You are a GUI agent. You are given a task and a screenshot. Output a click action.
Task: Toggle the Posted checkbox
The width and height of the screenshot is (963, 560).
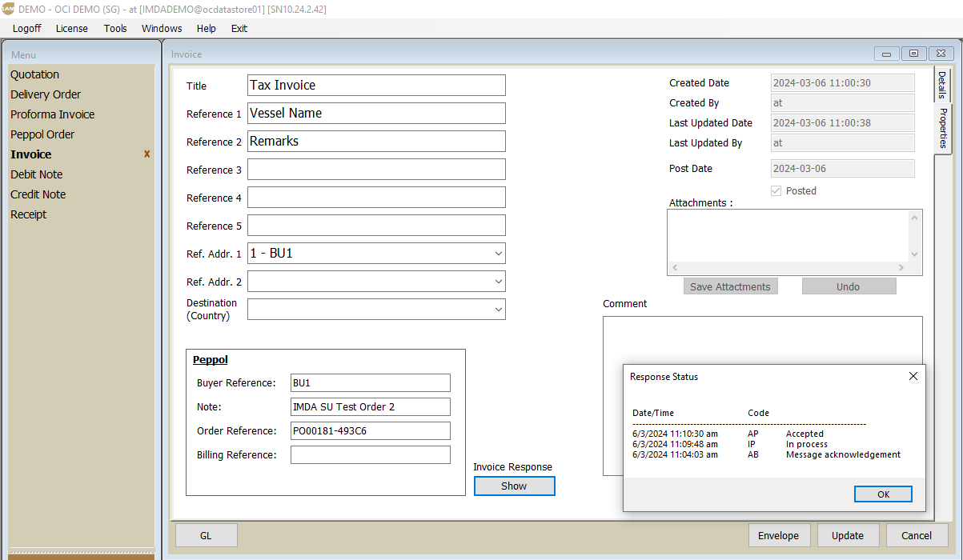775,191
